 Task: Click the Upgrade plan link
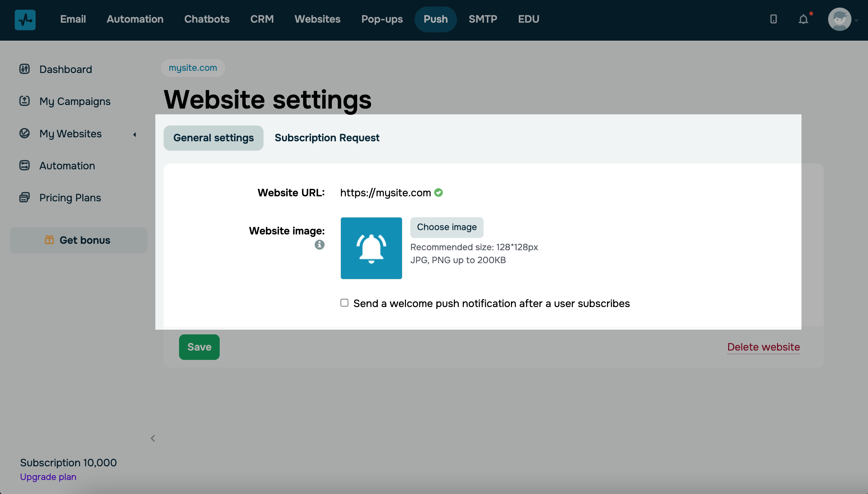(48, 477)
